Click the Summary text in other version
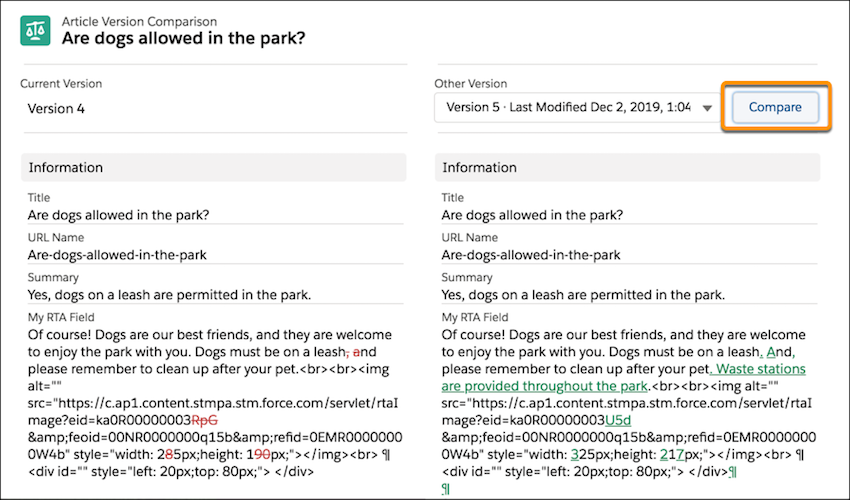Screen dimensions: 850x500 pyautogui.click(x=583, y=294)
